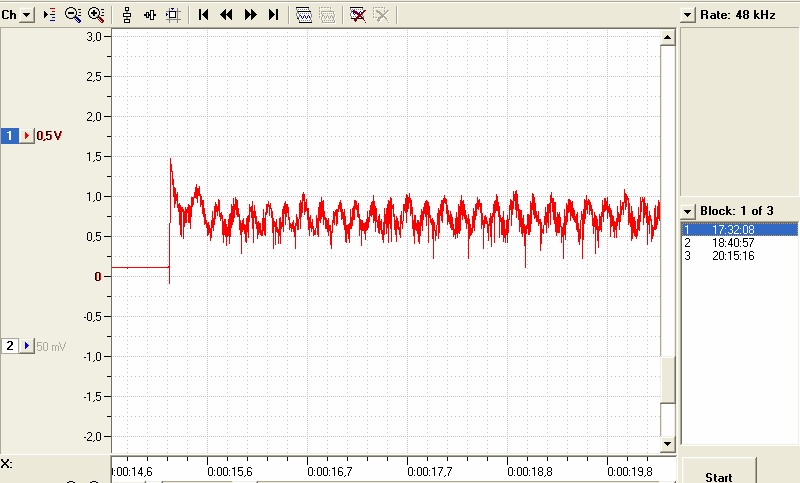Screen dimensions: 800x483
Task: Step back with the rewind button
Action: coord(226,15)
